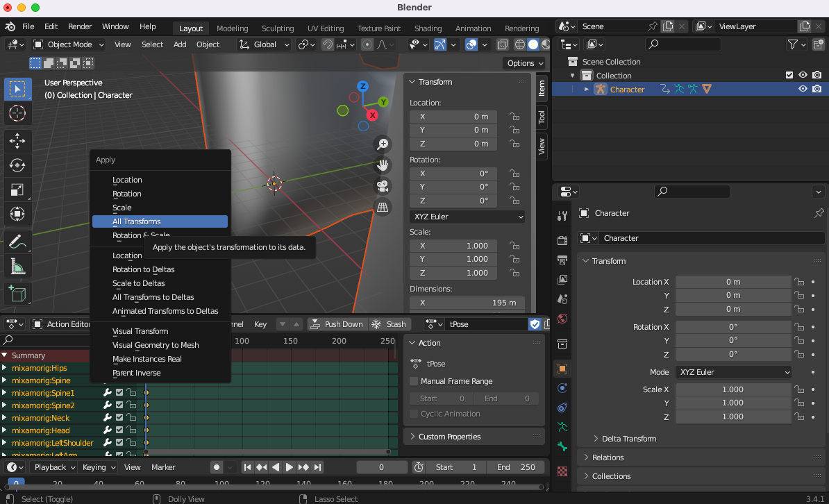Toggle Collection exclude checkbox in outliner
The height and width of the screenshot is (504, 829).
click(789, 75)
